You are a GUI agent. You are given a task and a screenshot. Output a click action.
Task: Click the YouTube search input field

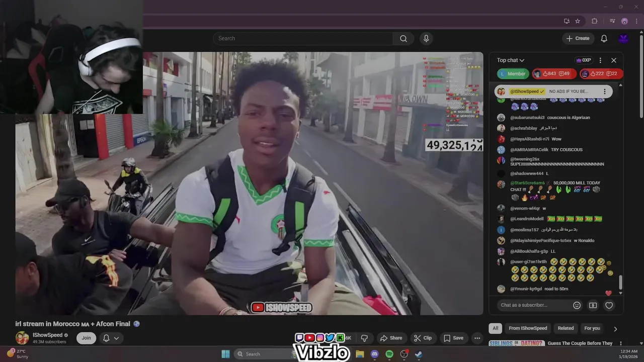point(303,38)
